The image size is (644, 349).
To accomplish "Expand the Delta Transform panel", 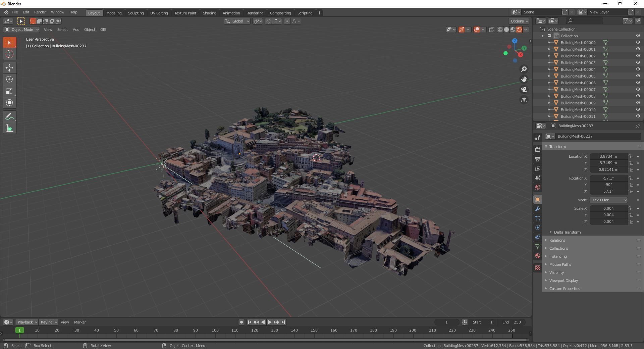I will (567, 232).
